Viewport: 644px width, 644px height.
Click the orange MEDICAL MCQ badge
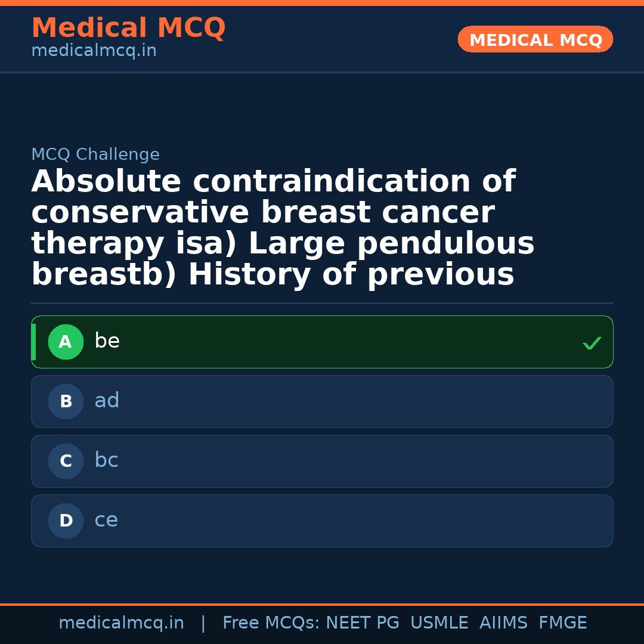535,39
